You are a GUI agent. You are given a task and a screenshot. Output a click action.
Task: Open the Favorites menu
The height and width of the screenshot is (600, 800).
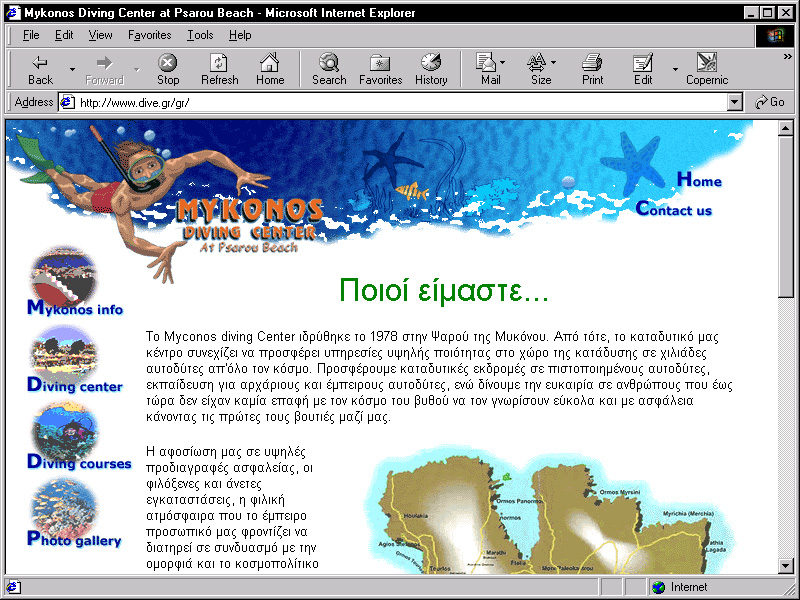[x=149, y=35]
